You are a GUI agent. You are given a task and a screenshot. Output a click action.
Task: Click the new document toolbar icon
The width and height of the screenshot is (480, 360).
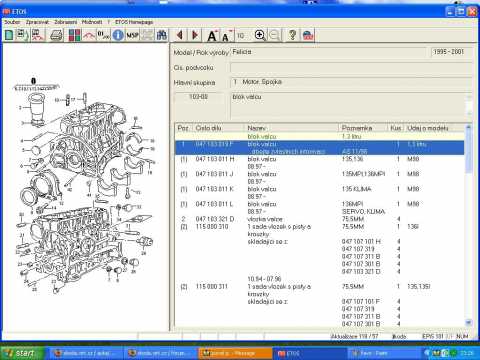tap(9, 35)
